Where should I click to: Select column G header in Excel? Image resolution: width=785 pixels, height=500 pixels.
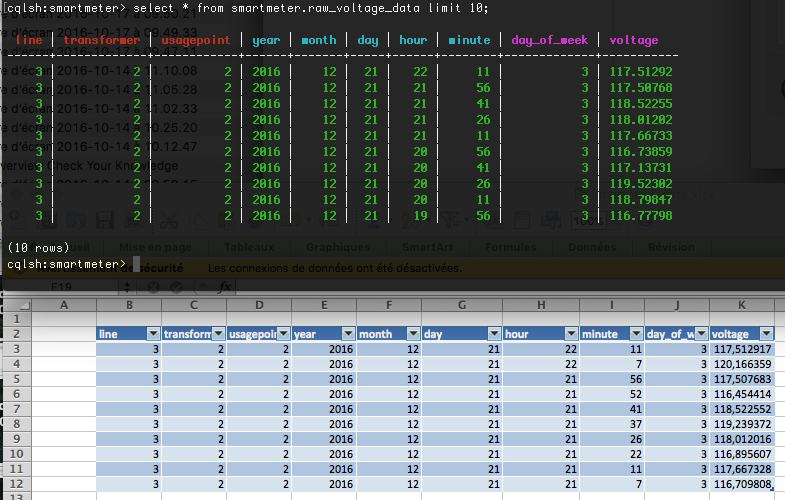click(462, 305)
